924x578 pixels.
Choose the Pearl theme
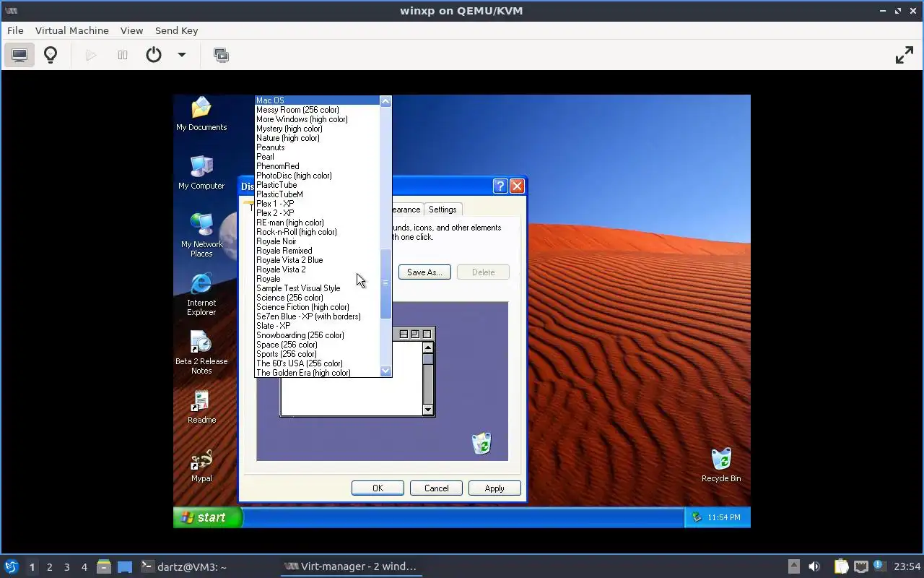coord(318,157)
